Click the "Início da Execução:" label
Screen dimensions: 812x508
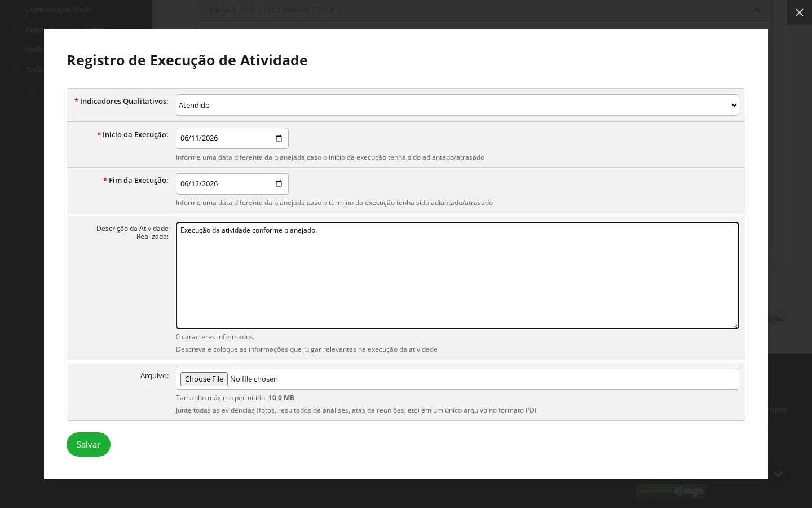click(x=133, y=135)
